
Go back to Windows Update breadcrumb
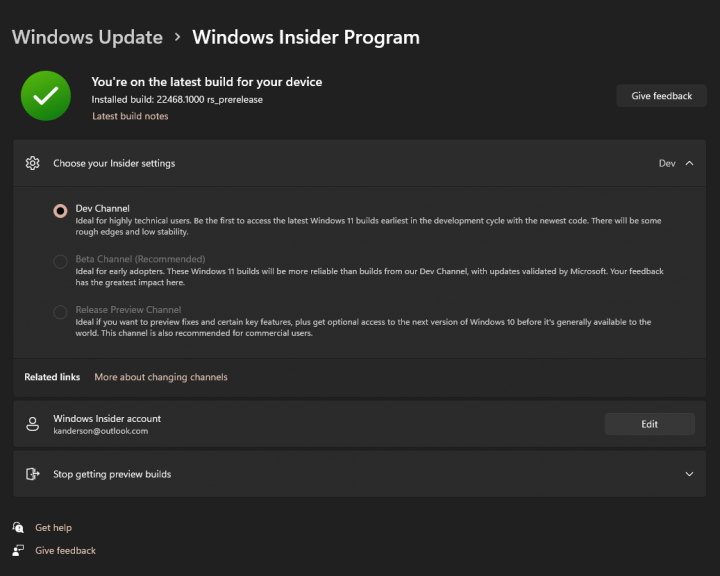[x=87, y=37]
